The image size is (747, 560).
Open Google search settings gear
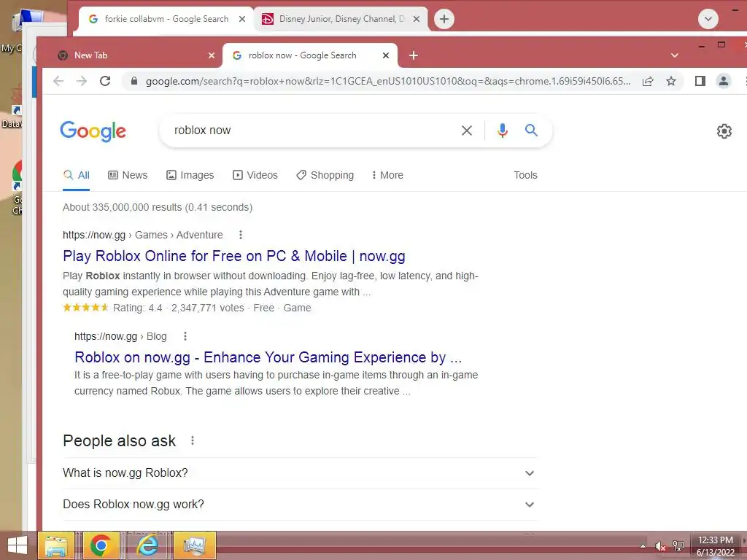(724, 131)
